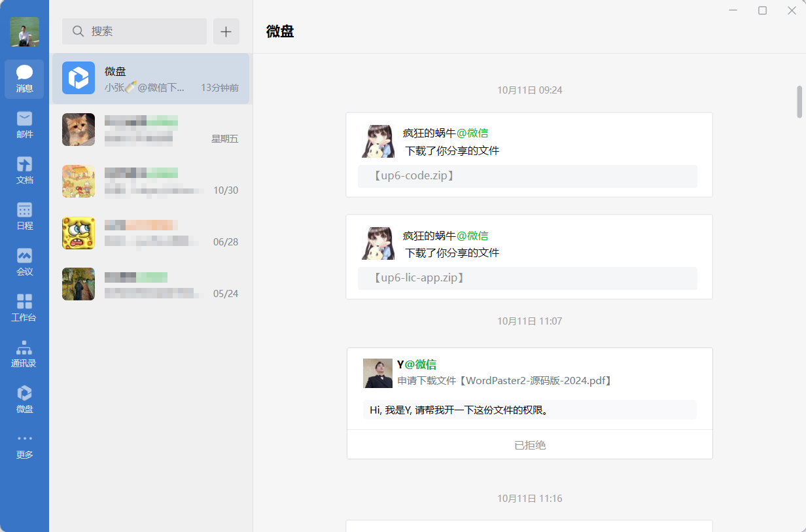806x532 pixels.
Task: Click the 13分钟前 time label
Action: click(x=220, y=88)
